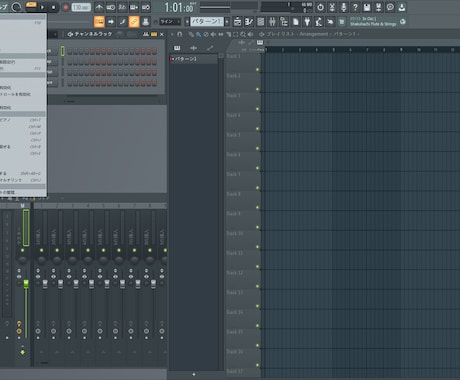Viewport: 460px width, 380px height.
Task: Open the チャンネルラック menu title
Action: point(93,34)
